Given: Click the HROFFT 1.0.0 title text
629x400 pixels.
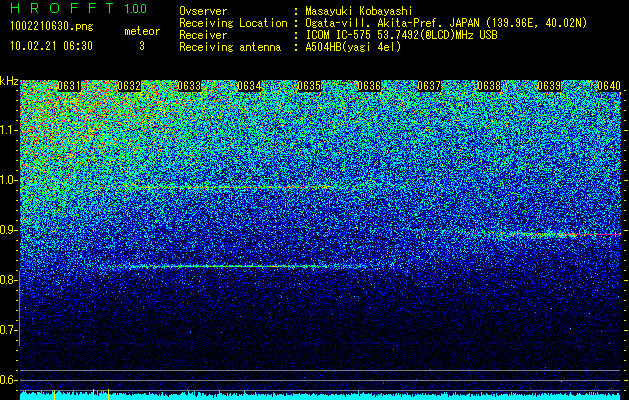Looking at the screenshot, I should coord(78,8).
